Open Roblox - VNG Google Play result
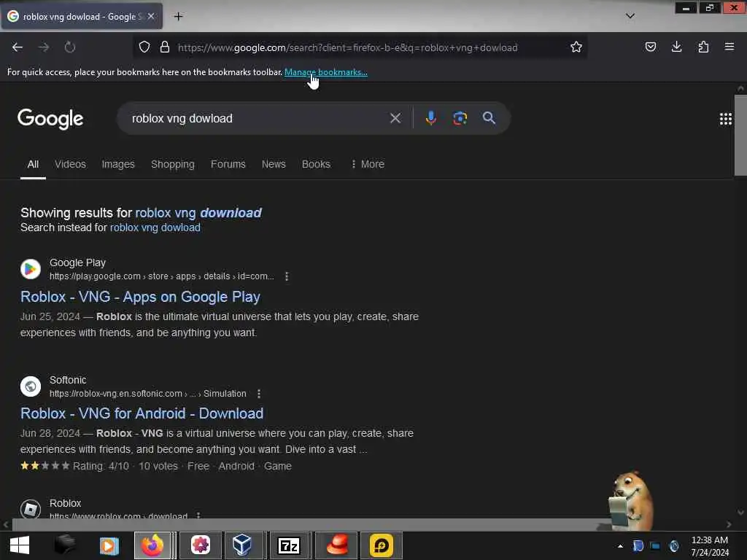The height and width of the screenshot is (560, 747). tap(140, 297)
